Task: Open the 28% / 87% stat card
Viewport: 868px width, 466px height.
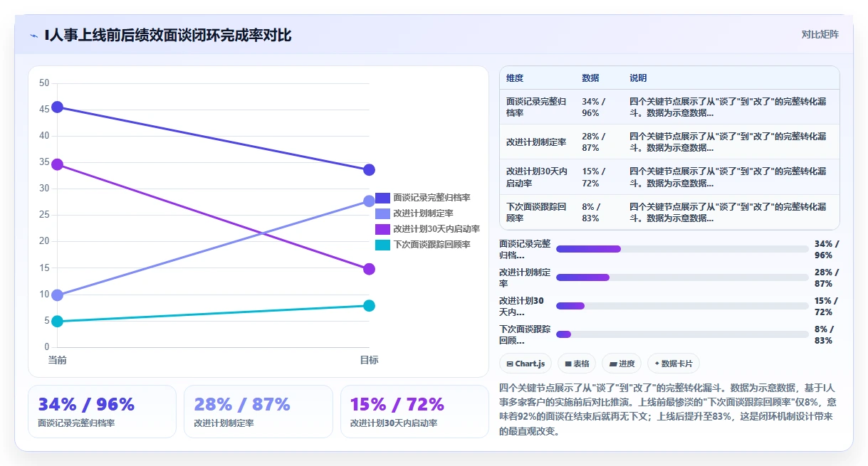Action: pyautogui.click(x=258, y=411)
